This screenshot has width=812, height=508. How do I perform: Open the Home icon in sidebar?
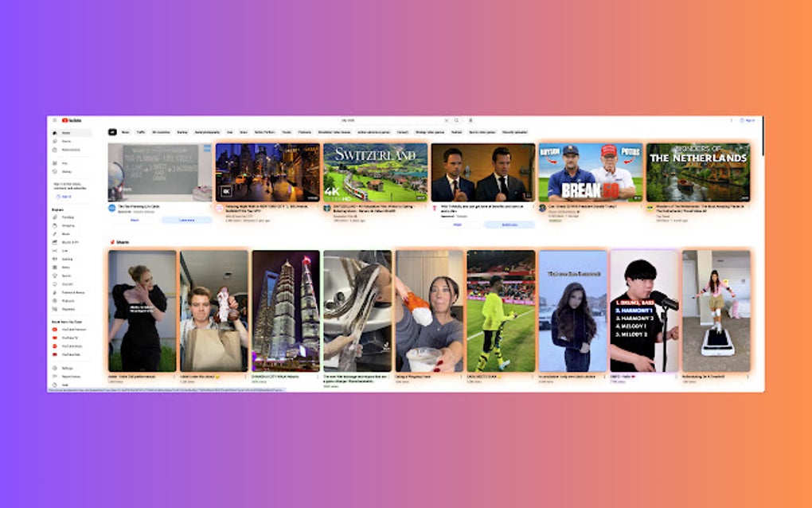[x=55, y=133]
